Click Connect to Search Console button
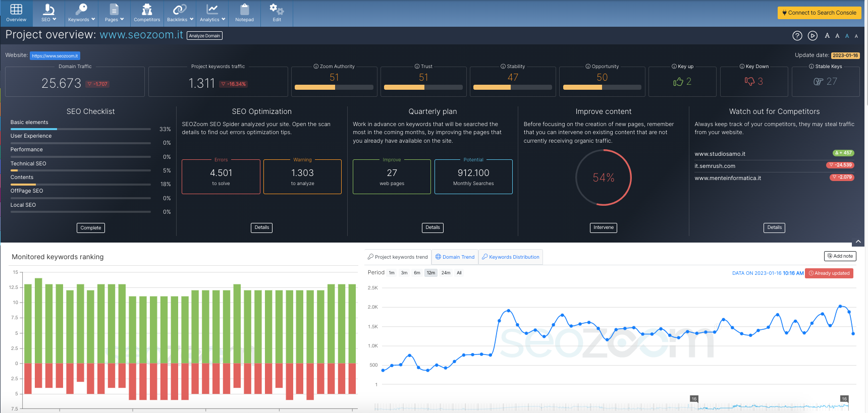Screen dimensions: 868x413 point(819,13)
